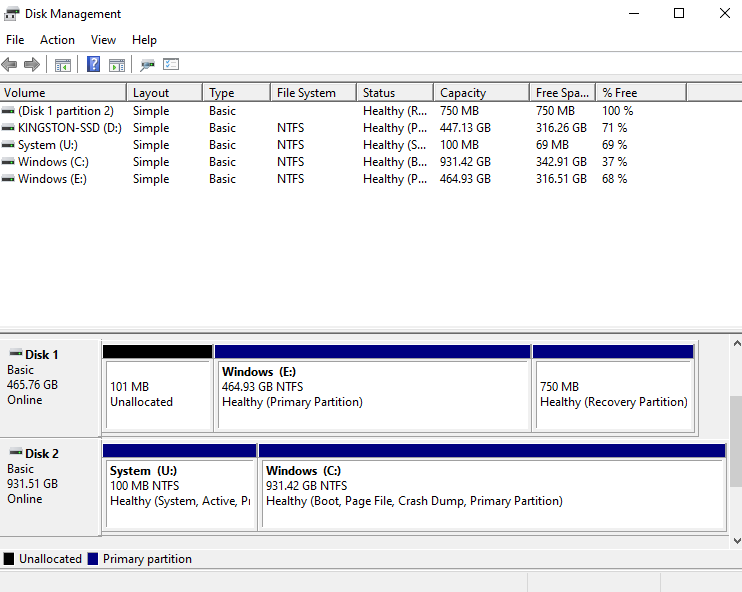742x592 pixels.
Task: Open the View menu
Action: point(103,40)
